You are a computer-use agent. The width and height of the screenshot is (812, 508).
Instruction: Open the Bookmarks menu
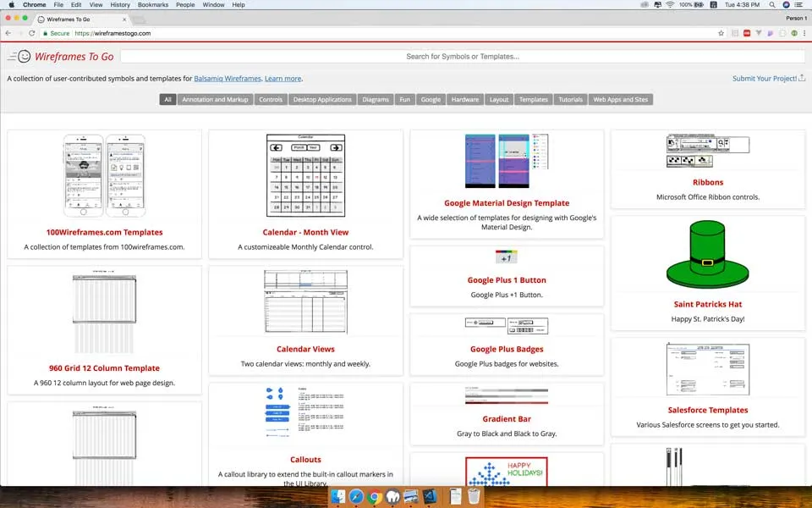(x=151, y=4)
